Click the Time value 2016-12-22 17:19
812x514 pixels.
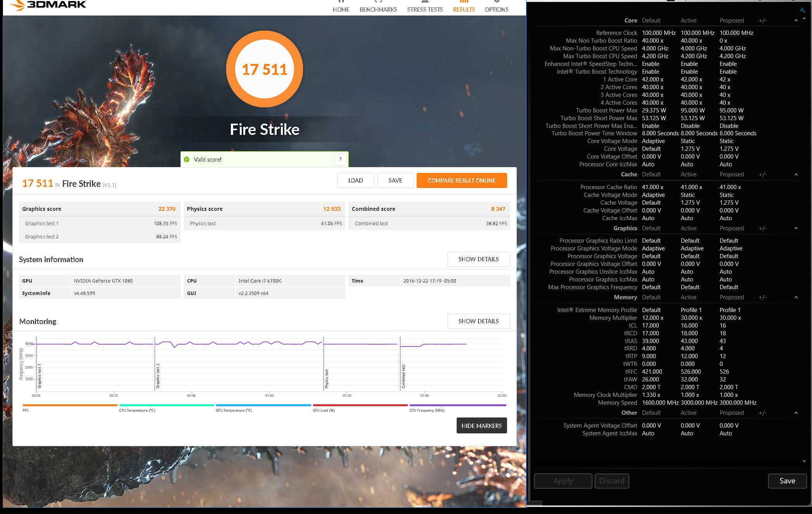pos(429,281)
